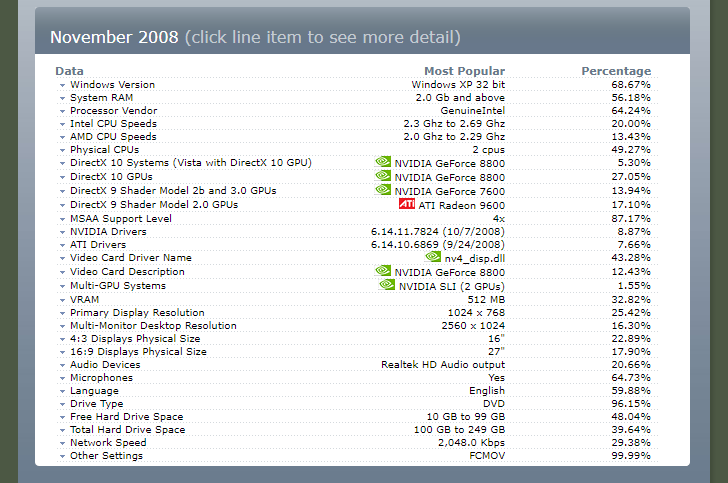The width and height of the screenshot is (728, 483).
Task: Open the Free Hard Drive Space item
Action: pos(127,417)
